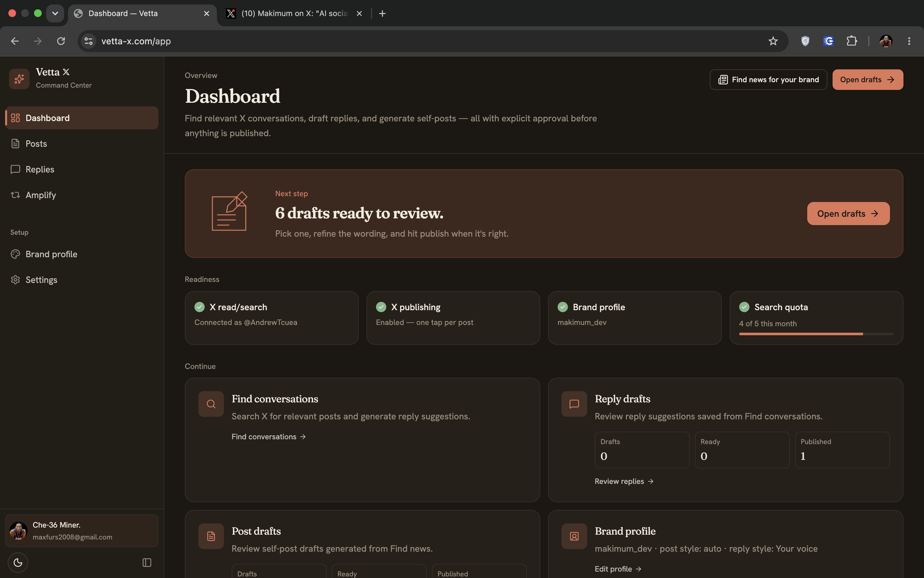Click maxfurs2008@gmail.com email text
The width and height of the screenshot is (924, 578).
pos(72,537)
